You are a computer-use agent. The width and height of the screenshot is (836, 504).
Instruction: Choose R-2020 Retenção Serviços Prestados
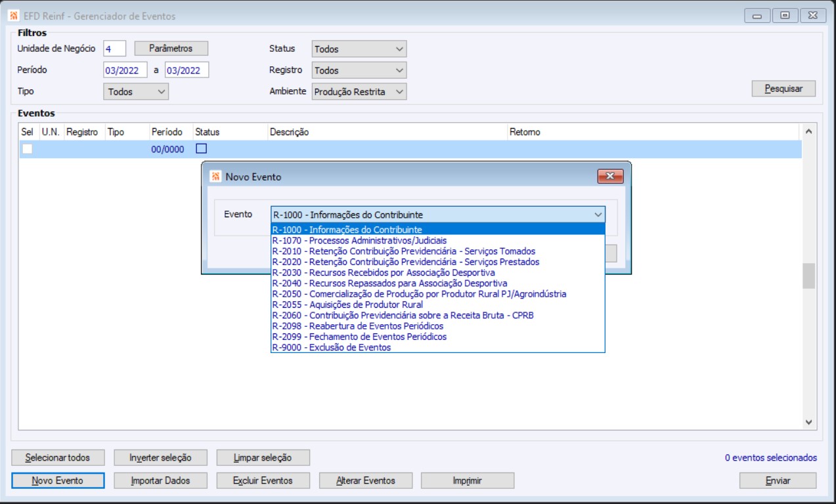point(438,262)
